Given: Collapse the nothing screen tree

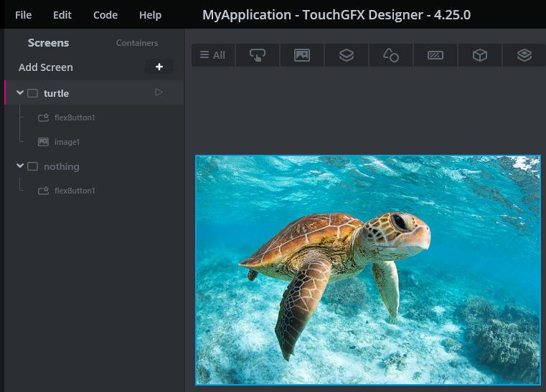Looking at the screenshot, I should click(x=20, y=166).
